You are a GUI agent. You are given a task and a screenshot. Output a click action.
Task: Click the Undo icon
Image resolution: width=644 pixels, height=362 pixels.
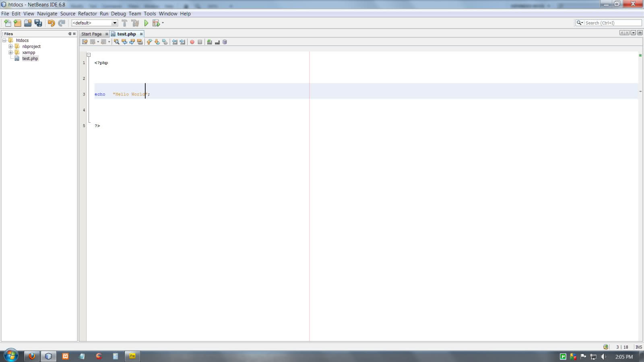coord(51,23)
